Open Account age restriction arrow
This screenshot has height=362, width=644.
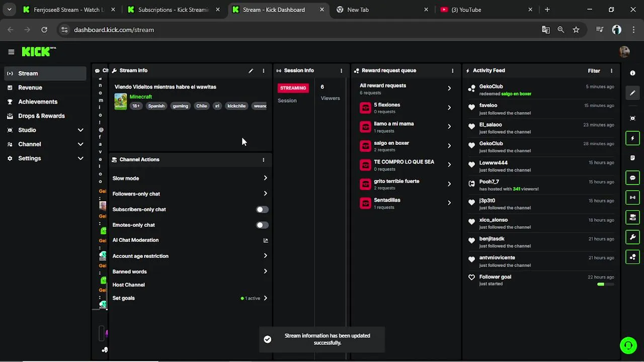[266, 256]
